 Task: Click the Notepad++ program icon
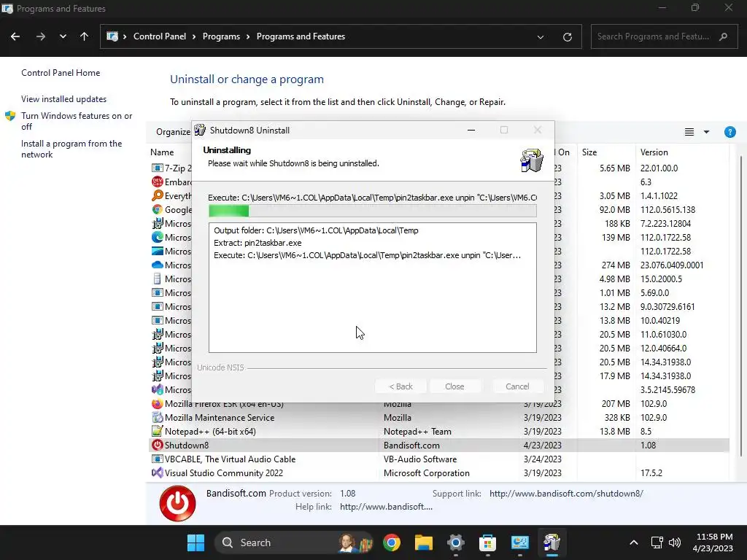pos(157,432)
